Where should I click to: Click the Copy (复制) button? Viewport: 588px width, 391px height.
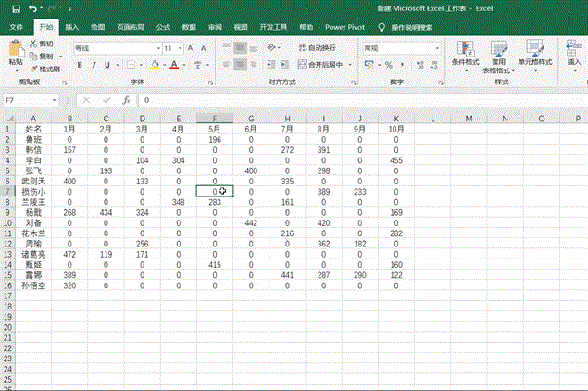pos(42,56)
